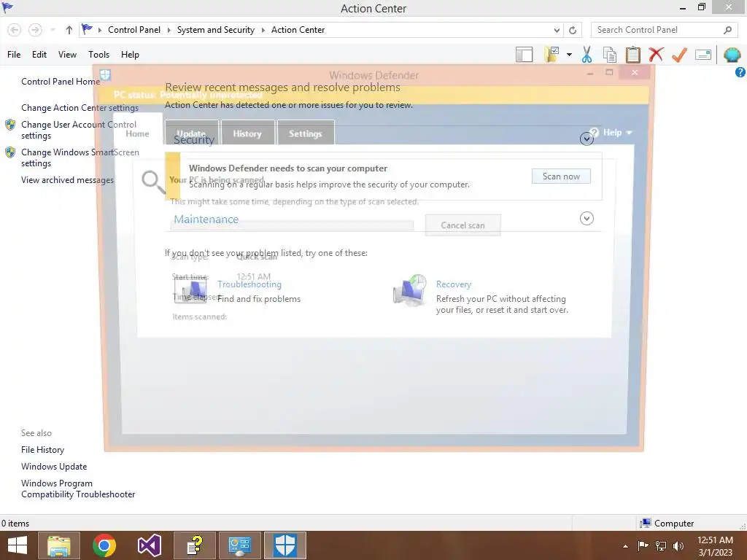Refresh the Action Center address bar
This screenshot has width=747, height=560.
(x=573, y=30)
